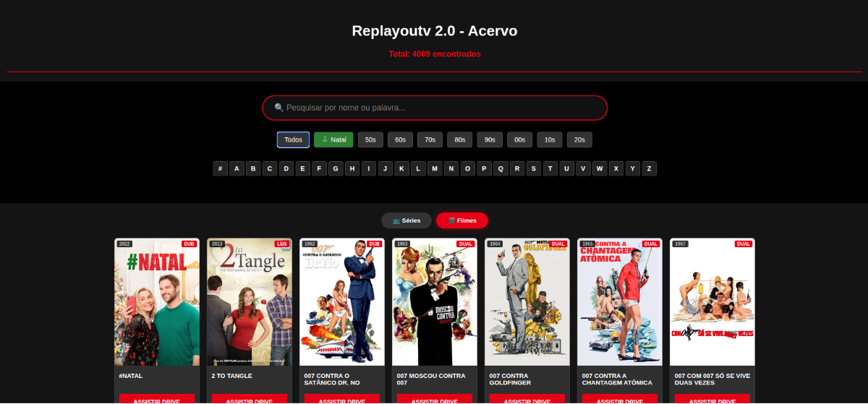Open the 2 to Tangle poster
The height and width of the screenshot is (404, 868).
[x=250, y=302]
